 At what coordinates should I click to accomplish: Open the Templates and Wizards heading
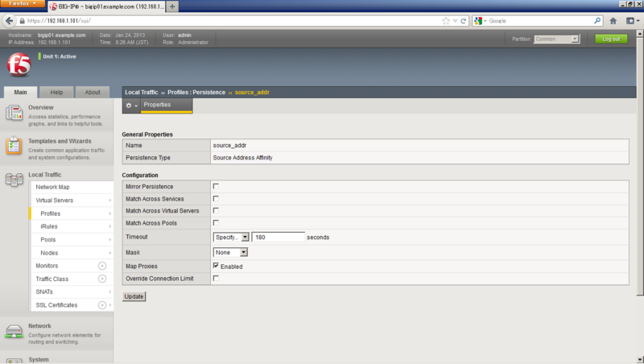(x=60, y=141)
